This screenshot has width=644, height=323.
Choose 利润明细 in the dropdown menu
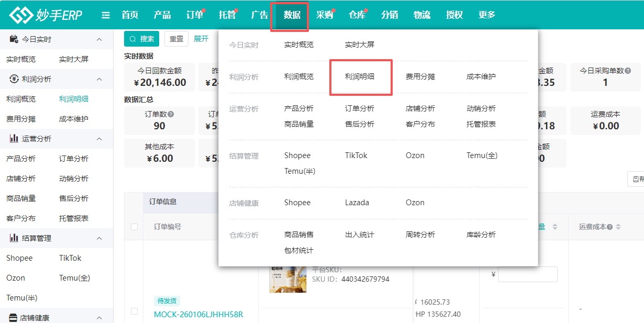(360, 77)
